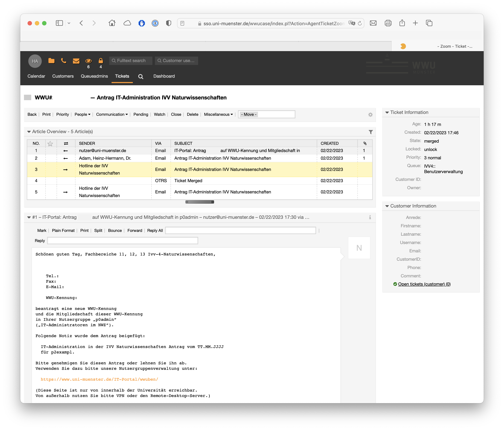Toggle the Safari sidebar button
The height and width of the screenshot is (430, 504).
59,23
